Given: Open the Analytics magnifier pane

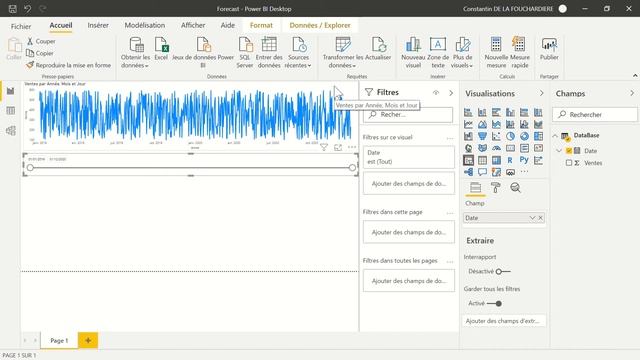Looking at the screenshot, I should [x=516, y=188].
